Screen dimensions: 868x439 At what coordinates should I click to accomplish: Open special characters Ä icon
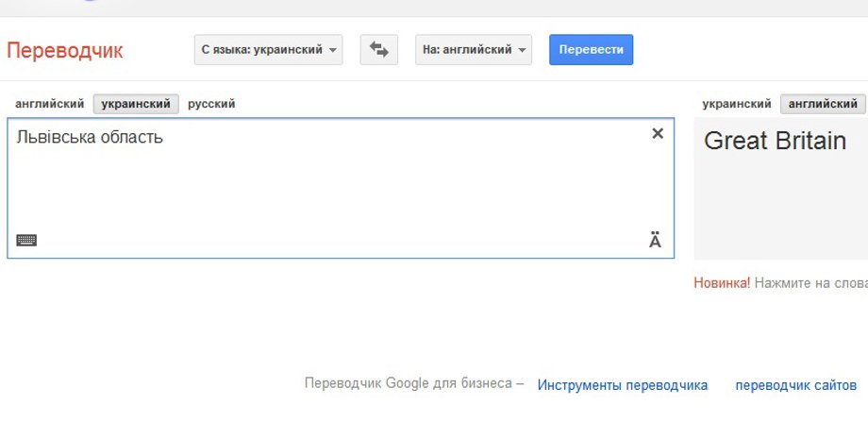pos(655,241)
